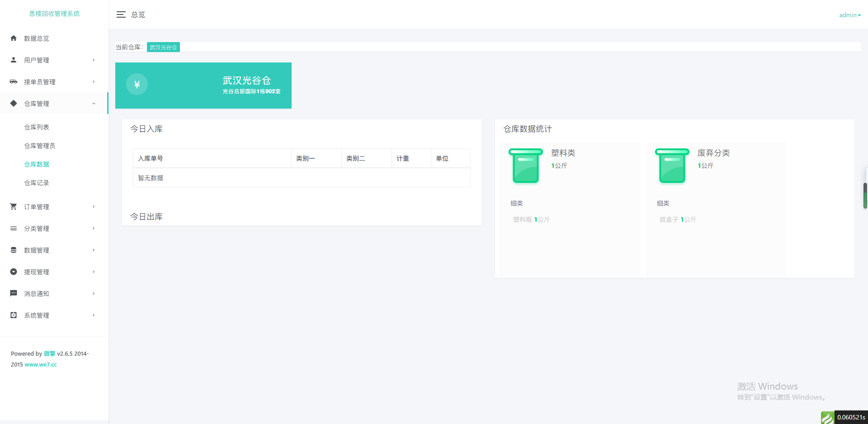The image size is (868, 424).
Task: Expand the 数据管理 chevron
Action: (94, 250)
